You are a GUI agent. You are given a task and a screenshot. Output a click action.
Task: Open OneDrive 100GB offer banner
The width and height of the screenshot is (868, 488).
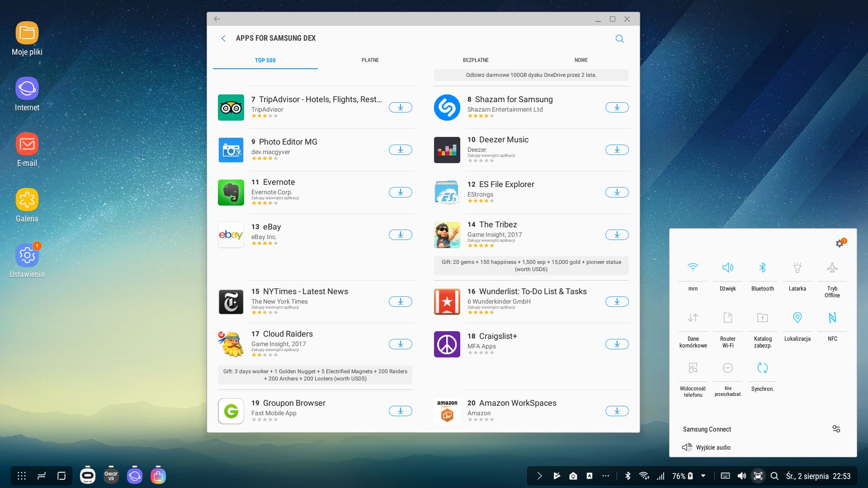coord(531,75)
